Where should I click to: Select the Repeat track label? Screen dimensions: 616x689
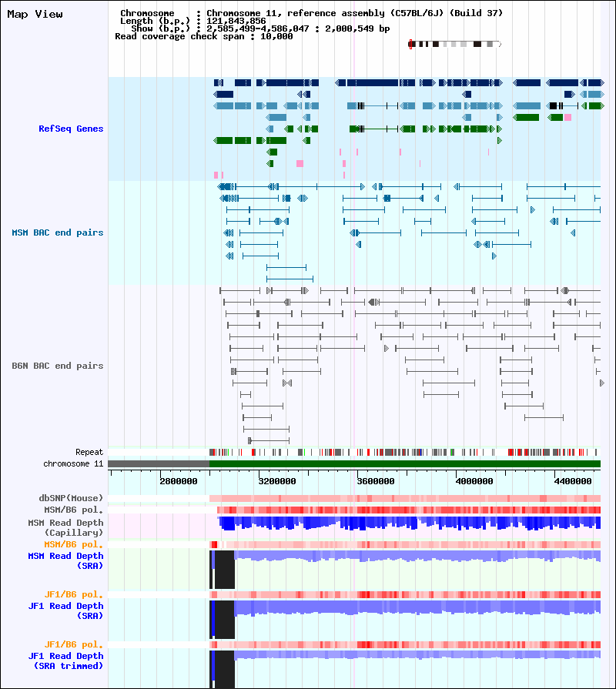tap(89, 452)
